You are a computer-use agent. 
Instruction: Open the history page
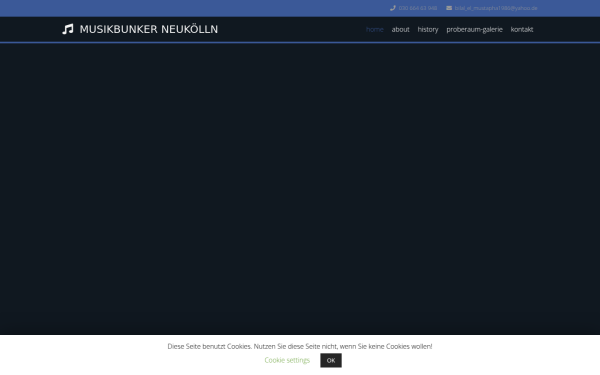click(428, 29)
